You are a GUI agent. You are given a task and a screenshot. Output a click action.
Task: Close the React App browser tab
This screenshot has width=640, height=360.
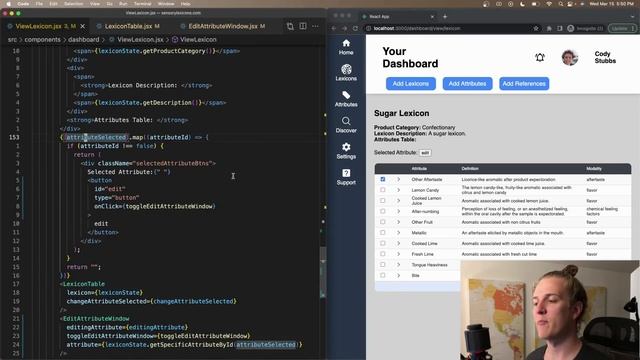[x=432, y=16]
